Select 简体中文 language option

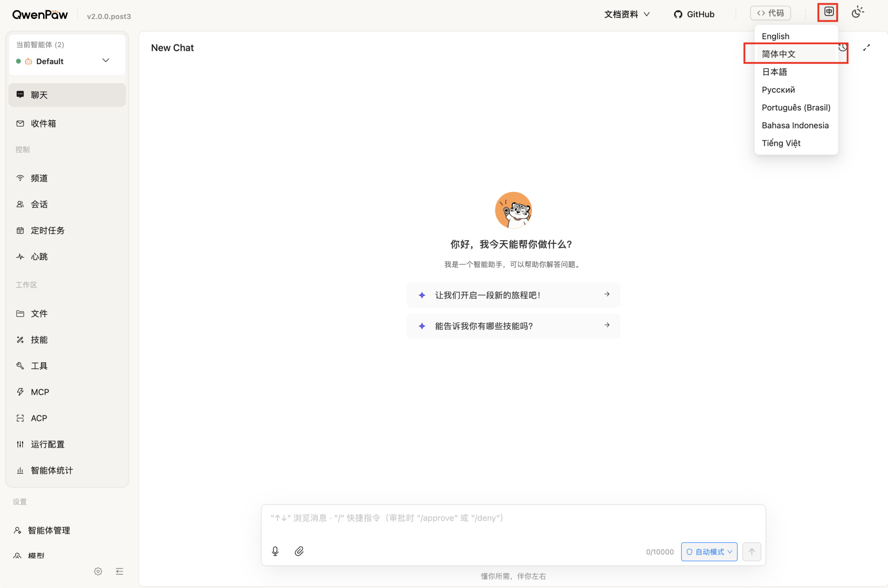[x=796, y=54]
